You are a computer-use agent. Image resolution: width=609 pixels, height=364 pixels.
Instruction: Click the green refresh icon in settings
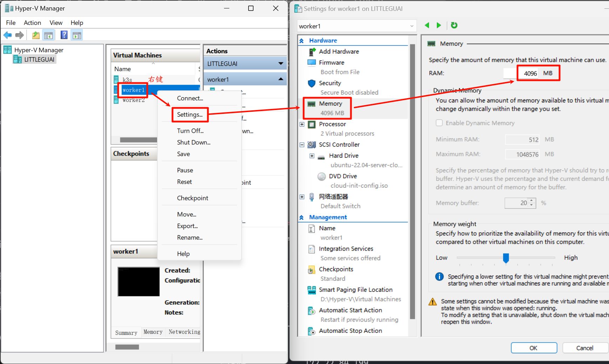coord(454,25)
